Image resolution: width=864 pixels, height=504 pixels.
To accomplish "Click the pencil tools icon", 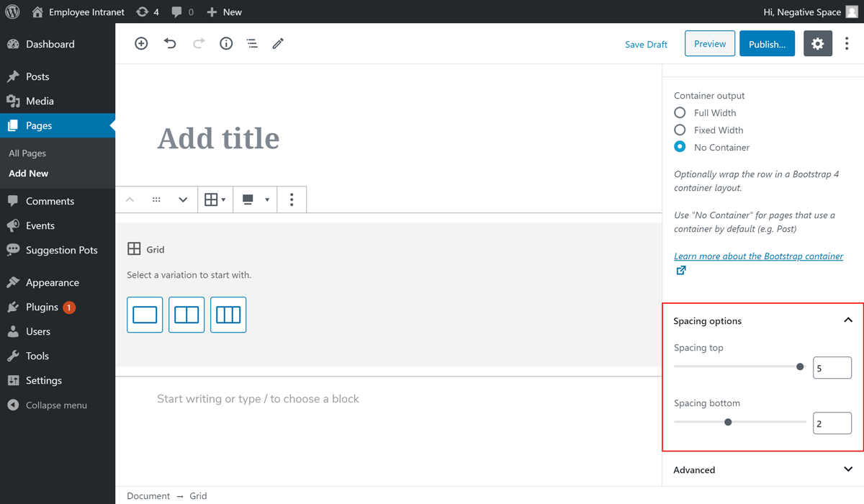I will pyautogui.click(x=278, y=44).
